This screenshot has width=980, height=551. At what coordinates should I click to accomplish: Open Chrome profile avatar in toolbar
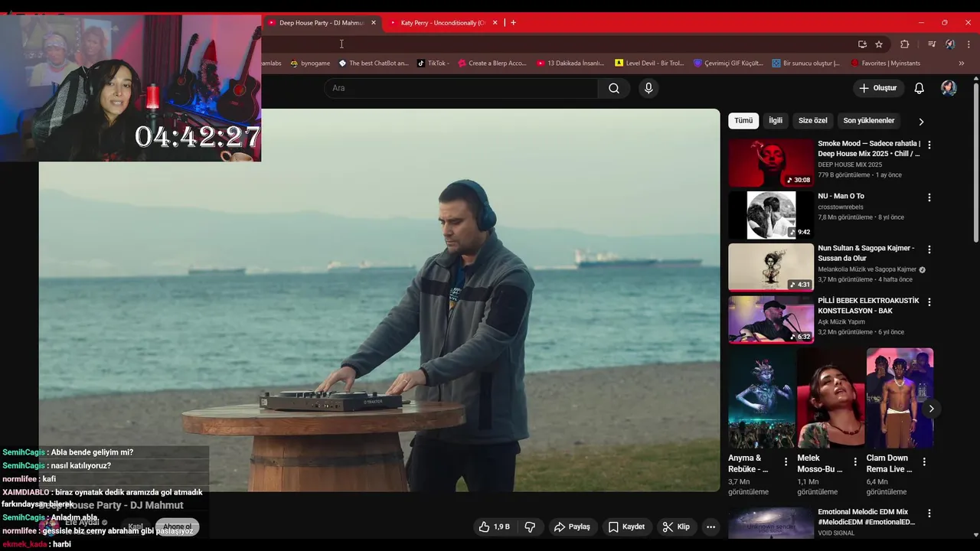[x=950, y=44]
